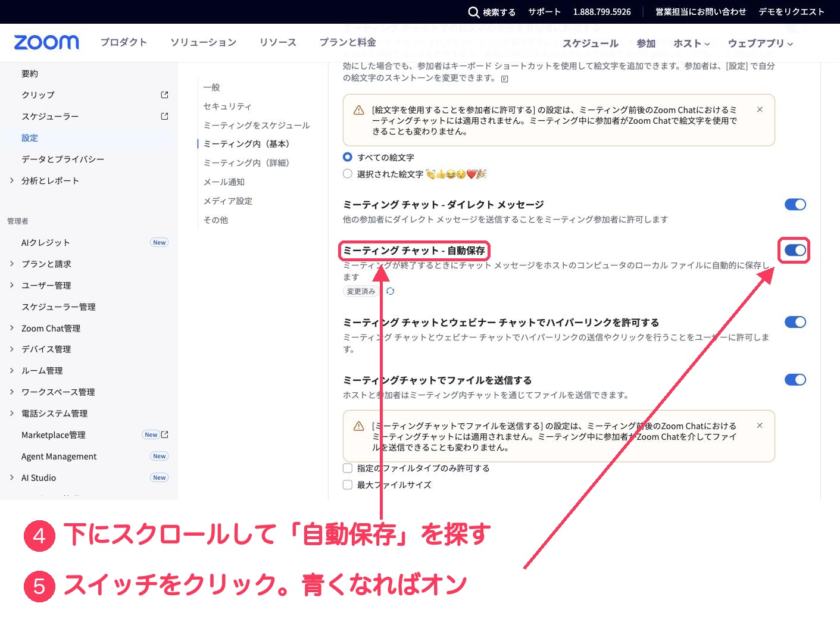The width and height of the screenshot is (840, 619).
Task: Jump to ミーティングをスケジュール section
Action: coord(257,125)
